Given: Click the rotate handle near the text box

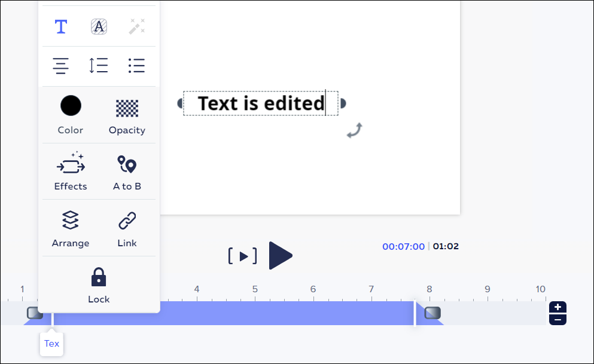Looking at the screenshot, I should pyautogui.click(x=355, y=130).
